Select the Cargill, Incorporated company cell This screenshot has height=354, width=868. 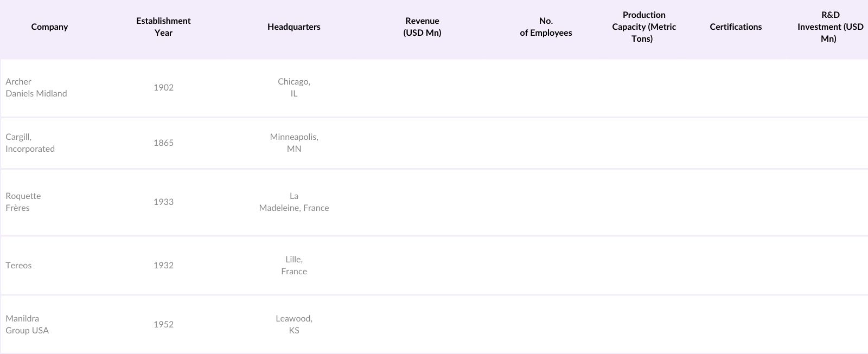tap(30, 143)
